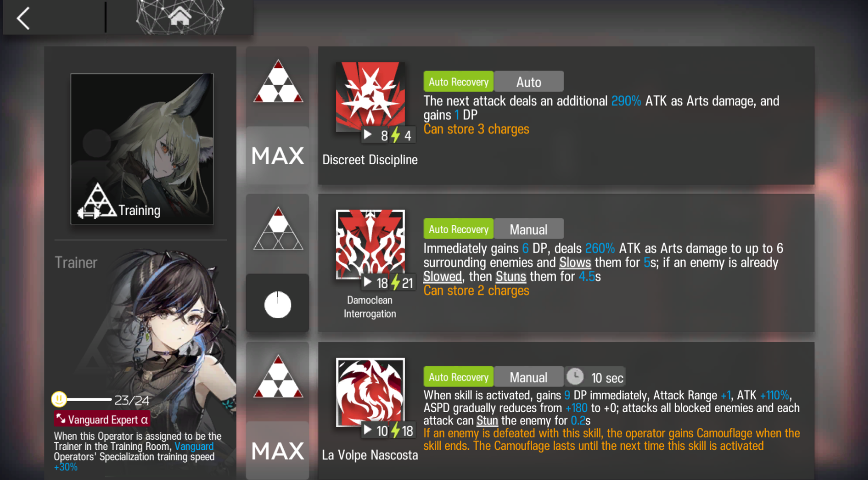Click the Auto Recovery tag on Discreet Discipline

[x=458, y=82]
